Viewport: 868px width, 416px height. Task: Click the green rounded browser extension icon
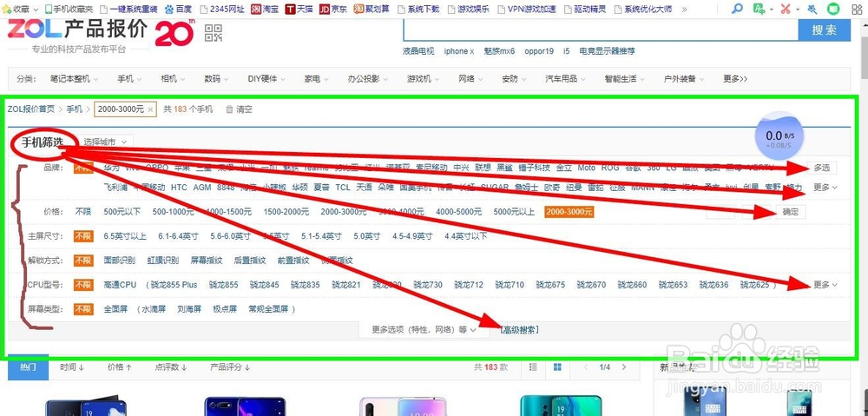point(832,9)
